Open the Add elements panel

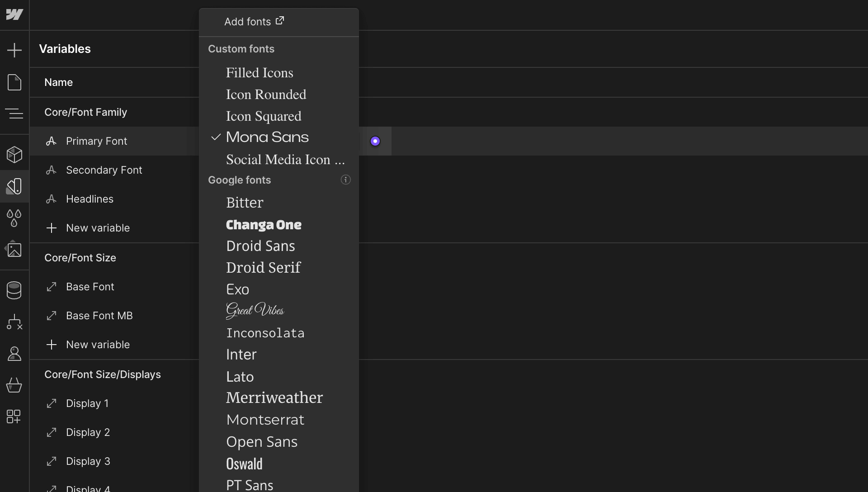point(14,50)
